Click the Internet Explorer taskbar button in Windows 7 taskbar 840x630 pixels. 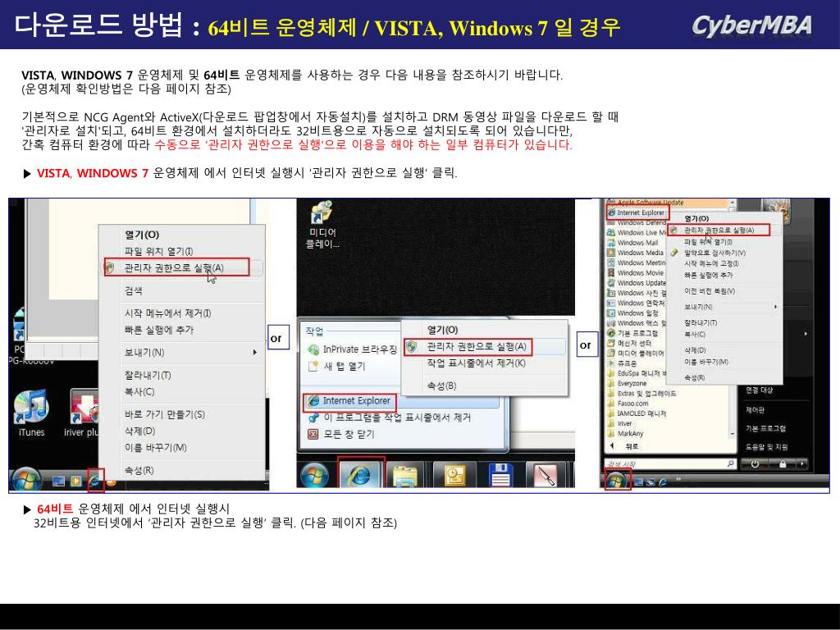(x=361, y=473)
